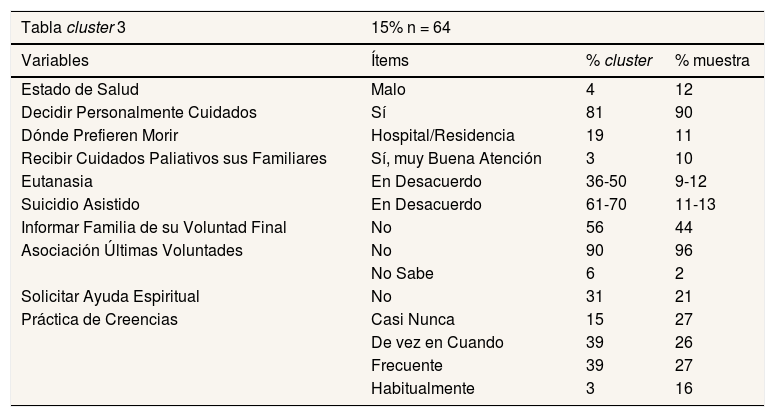Select the 'Sí, muy Buena Atención' item
Screen dimensions: 775x417
(456, 158)
